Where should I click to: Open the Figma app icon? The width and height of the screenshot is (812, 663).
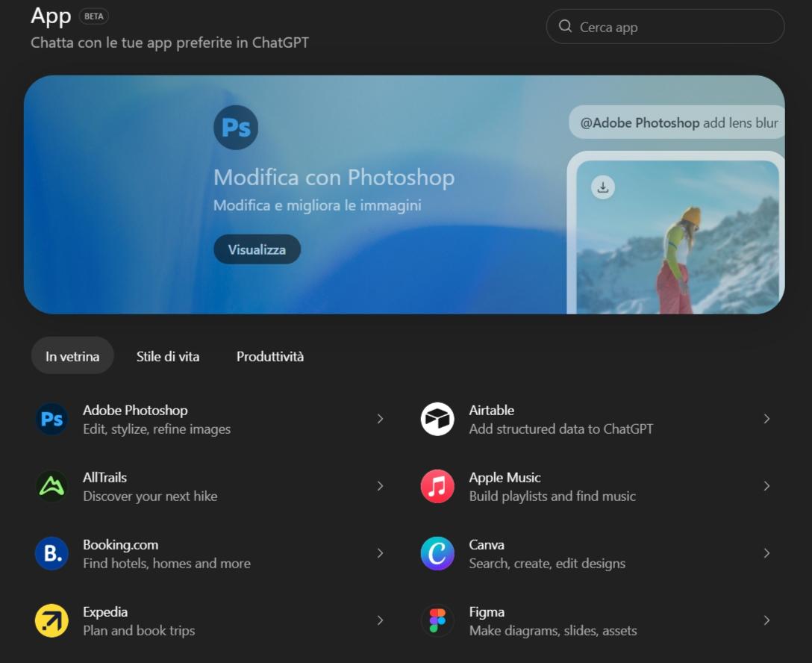[x=437, y=620]
